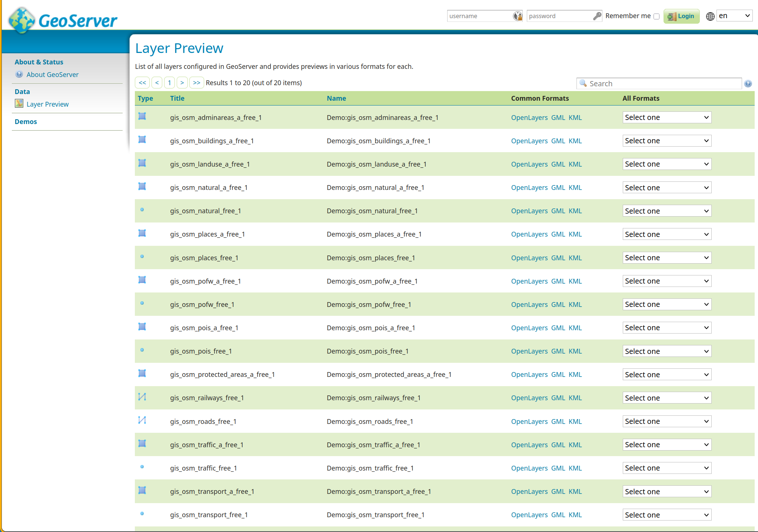Click polygon type icon for gis_osm_adminareas_a_free_1
Image resolution: width=758 pixels, height=532 pixels.
coord(142,116)
